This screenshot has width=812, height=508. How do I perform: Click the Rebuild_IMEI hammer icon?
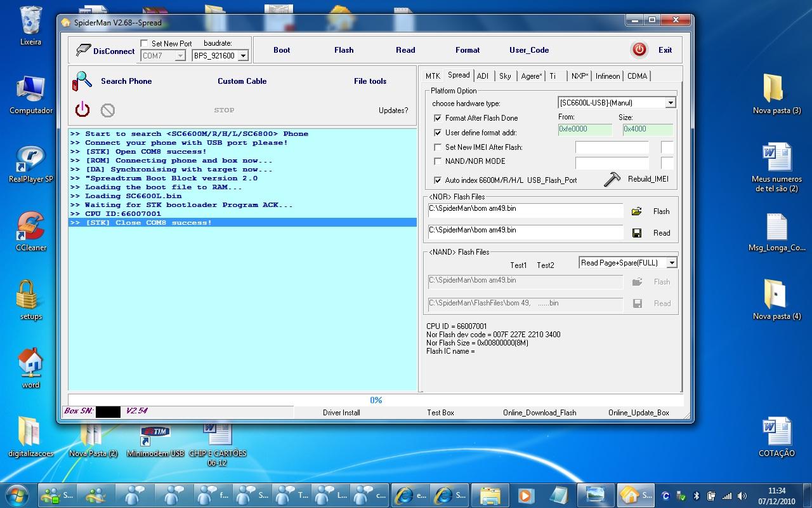(x=612, y=179)
